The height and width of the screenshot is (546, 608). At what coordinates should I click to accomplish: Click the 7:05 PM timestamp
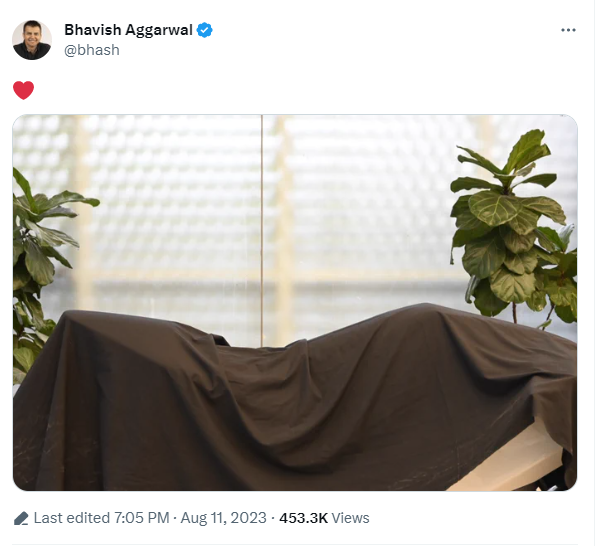[x=141, y=518]
